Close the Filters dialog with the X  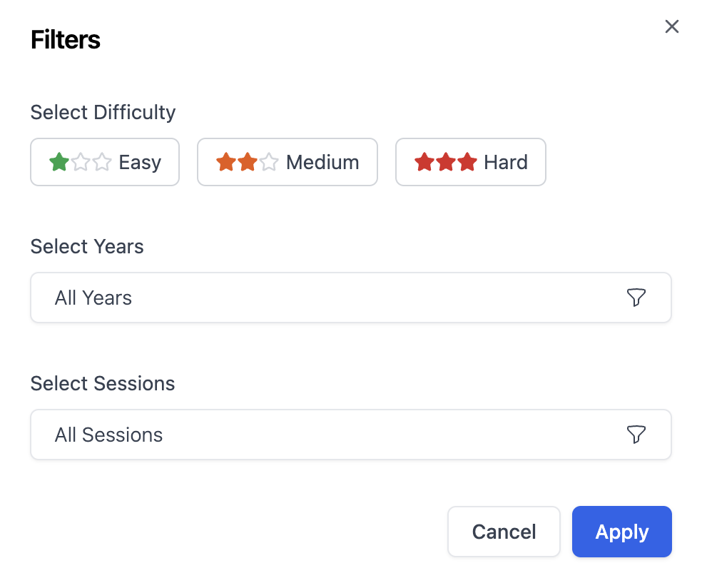click(x=671, y=27)
